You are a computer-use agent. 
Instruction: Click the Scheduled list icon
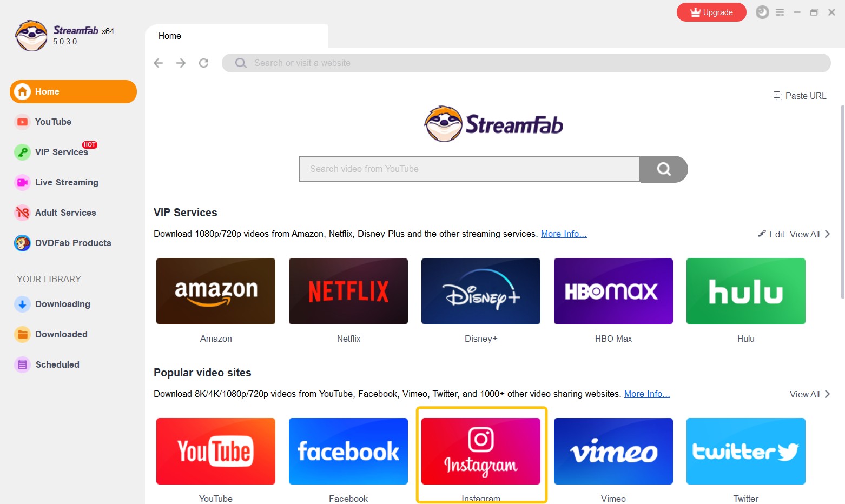click(22, 364)
